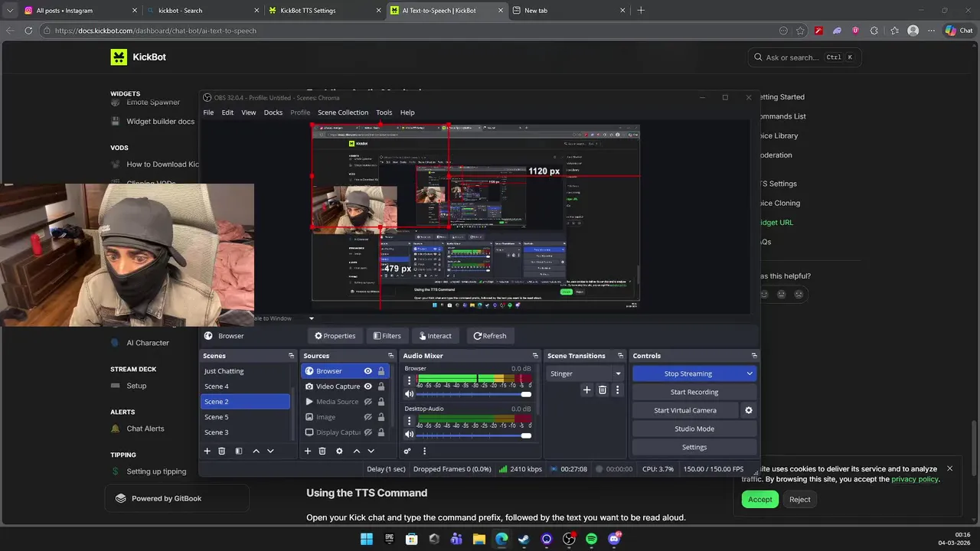Open browser tab list chevron

pos(10,11)
